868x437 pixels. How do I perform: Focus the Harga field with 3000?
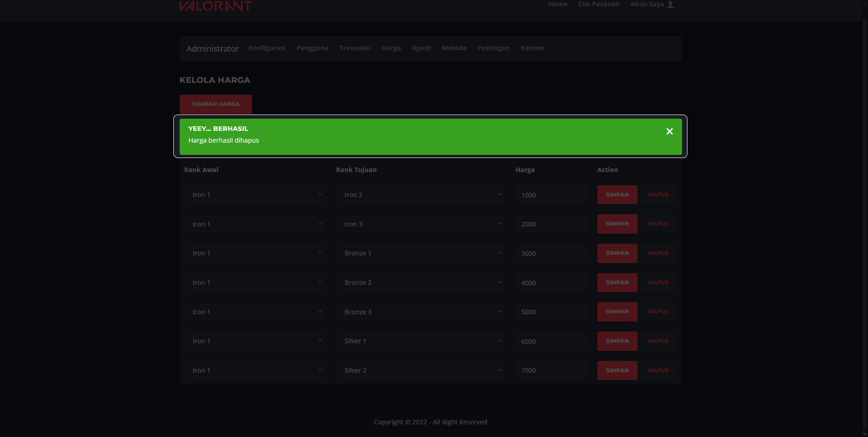(551, 253)
